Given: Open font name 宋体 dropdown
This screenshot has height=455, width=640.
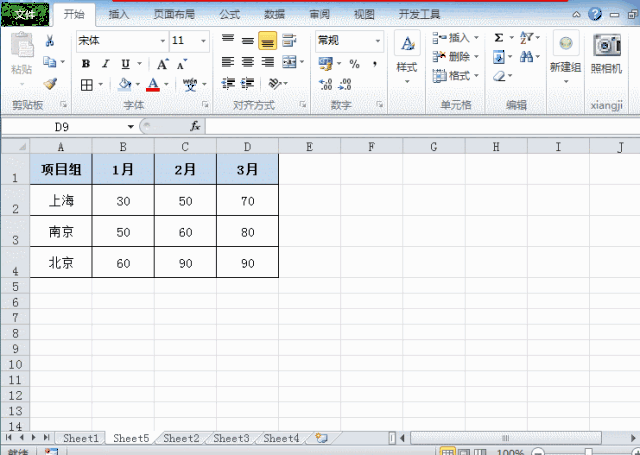Looking at the screenshot, I should (162, 41).
